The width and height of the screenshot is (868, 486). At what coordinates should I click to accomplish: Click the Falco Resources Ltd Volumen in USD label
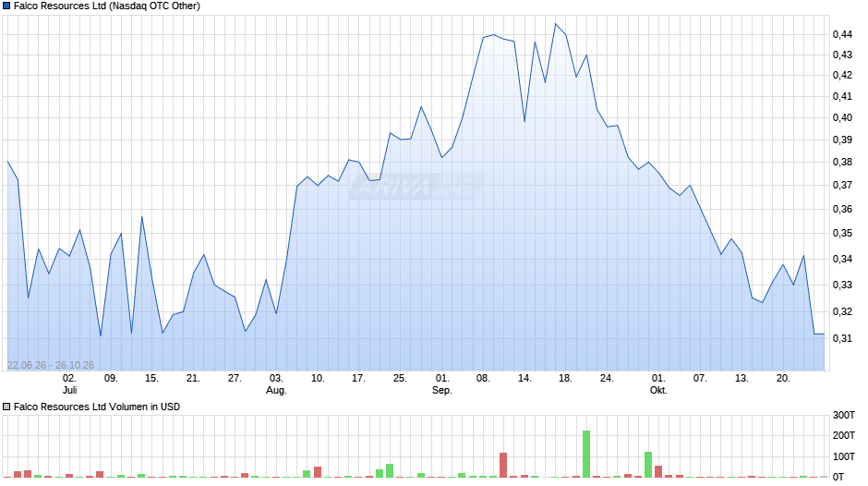click(97, 407)
